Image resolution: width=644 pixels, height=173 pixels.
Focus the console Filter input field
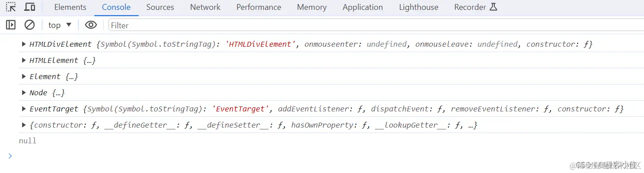(x=376, y=25)
